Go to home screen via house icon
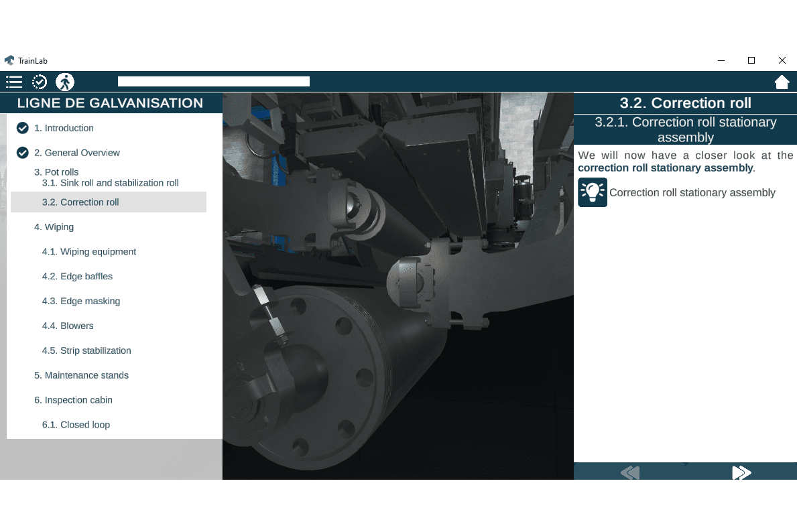The image size is (797, 532). (782, 82)
